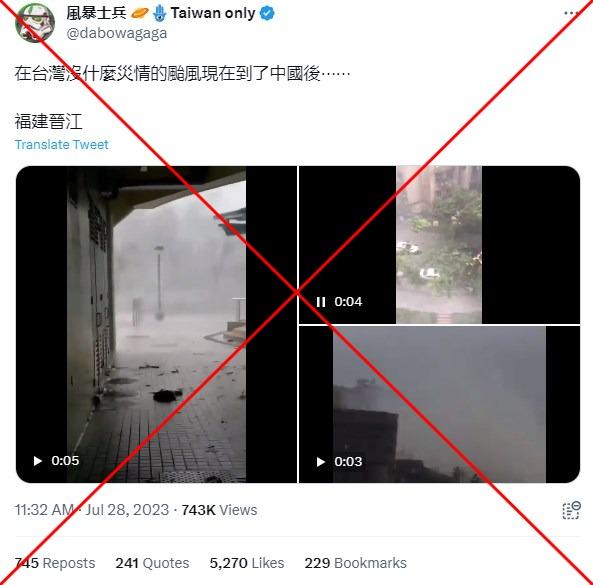The height and width of the screenshot is (585, 593).
Task: View the 241 Quotes list
Action: coord(152,563)
